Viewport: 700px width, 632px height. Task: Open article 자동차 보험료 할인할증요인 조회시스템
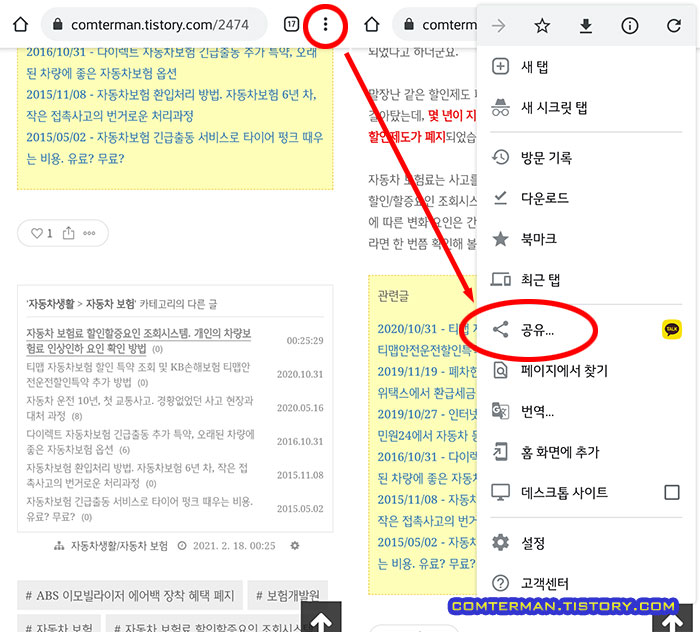click(139, 341)
